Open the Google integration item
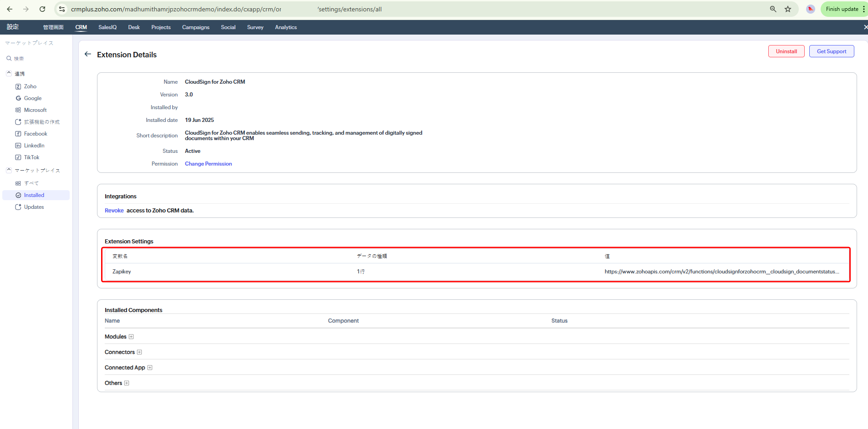Image resolution: width=868 pixels, height=429 pixels. (33, 98)
